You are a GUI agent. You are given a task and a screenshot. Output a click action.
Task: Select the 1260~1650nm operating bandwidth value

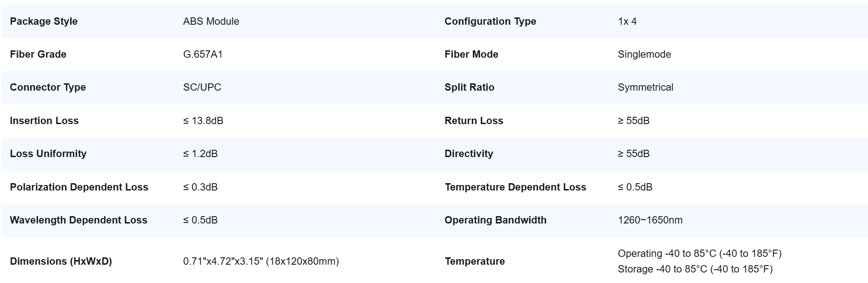(650, 220)
